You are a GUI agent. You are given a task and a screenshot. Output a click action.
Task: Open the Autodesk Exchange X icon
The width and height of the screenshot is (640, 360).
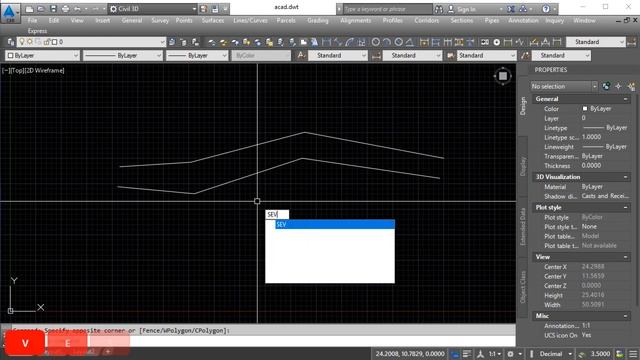coord(511,9)
